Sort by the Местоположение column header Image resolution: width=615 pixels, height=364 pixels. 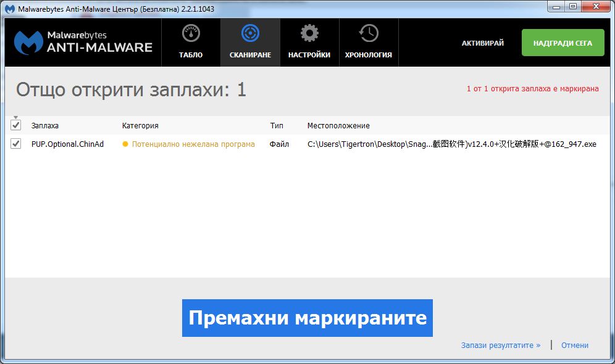pos(338,126)
